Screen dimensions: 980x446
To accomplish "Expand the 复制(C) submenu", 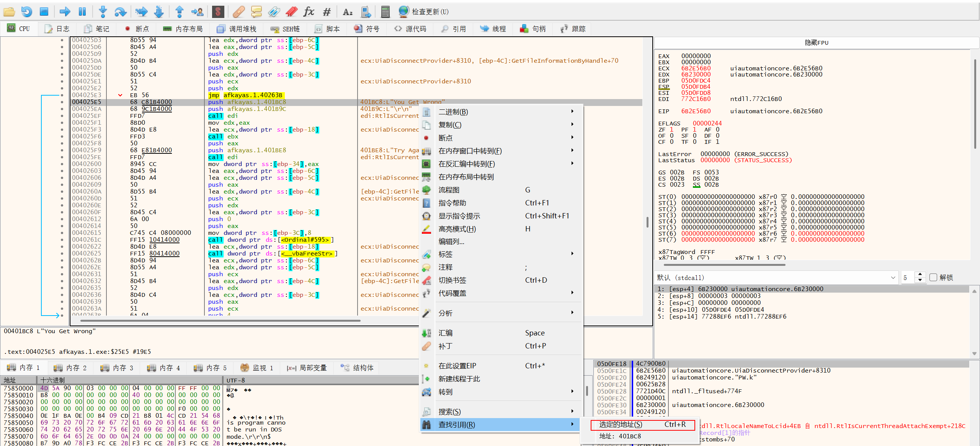I will pos(501,125).
